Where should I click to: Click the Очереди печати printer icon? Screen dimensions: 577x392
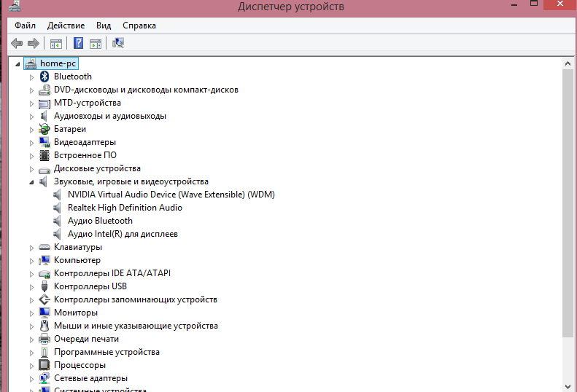click(x=44, y=339)
